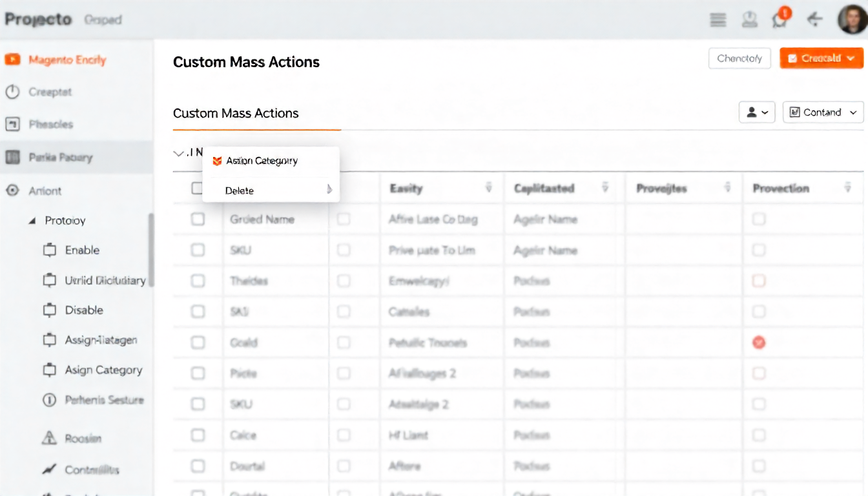Click the warning icon beside Roosien

(49, 439)
